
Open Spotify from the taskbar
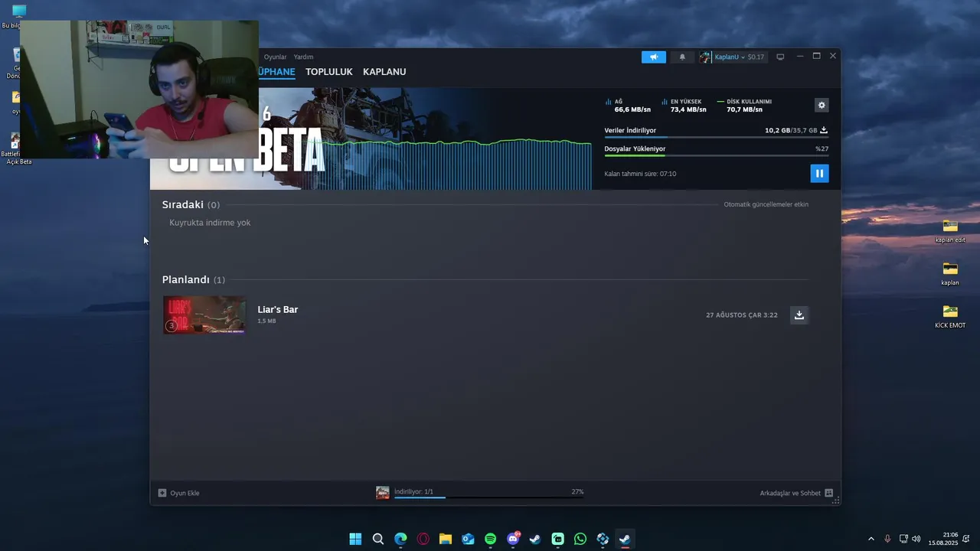(491, 540)
